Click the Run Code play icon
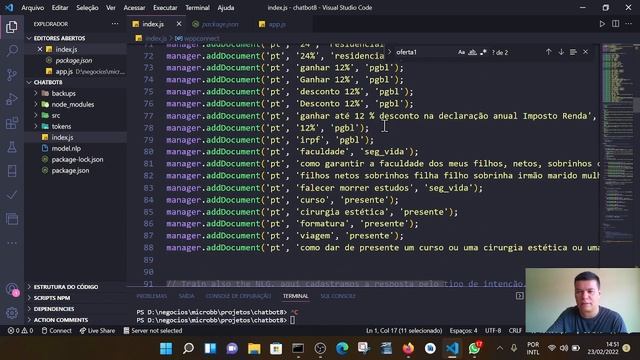 (x=602, y=24)
